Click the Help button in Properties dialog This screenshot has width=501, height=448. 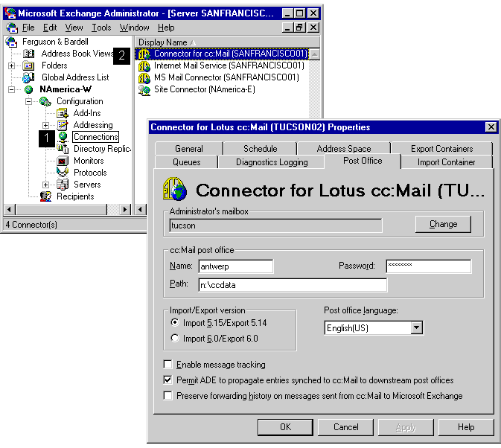[x=466, y=427]
